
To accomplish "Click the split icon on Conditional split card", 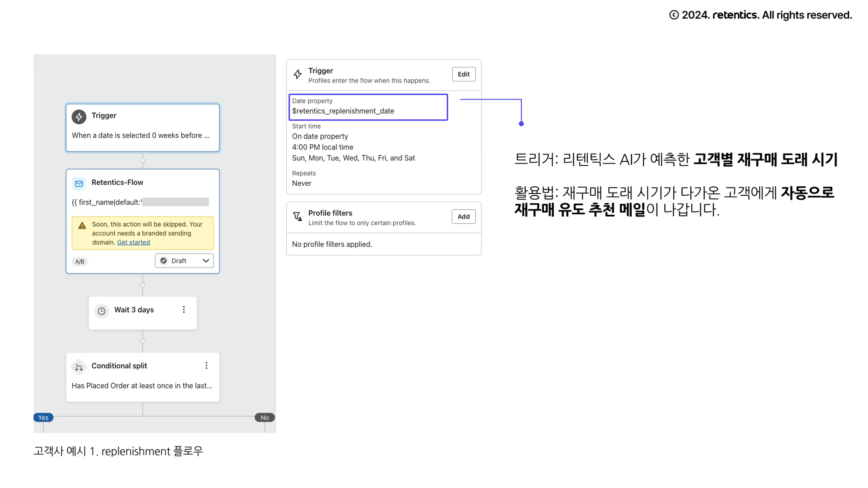I will click(79, 367).
